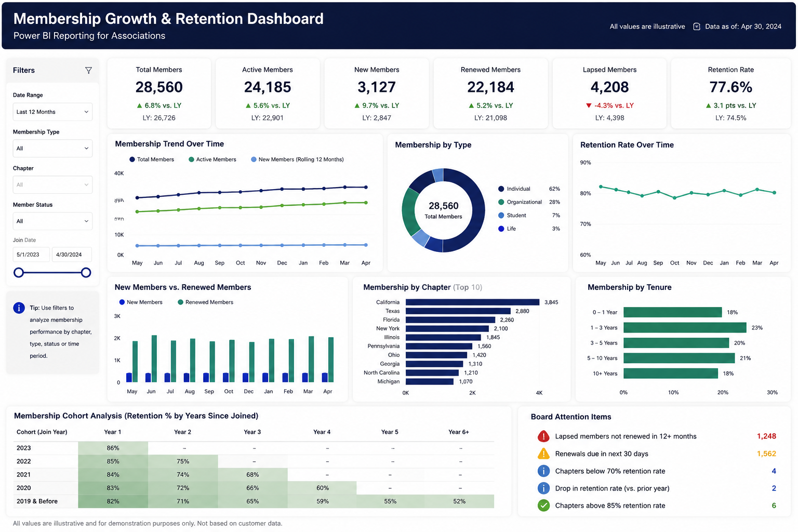Toggle New Members legend in bar chart

coord(141,302)
